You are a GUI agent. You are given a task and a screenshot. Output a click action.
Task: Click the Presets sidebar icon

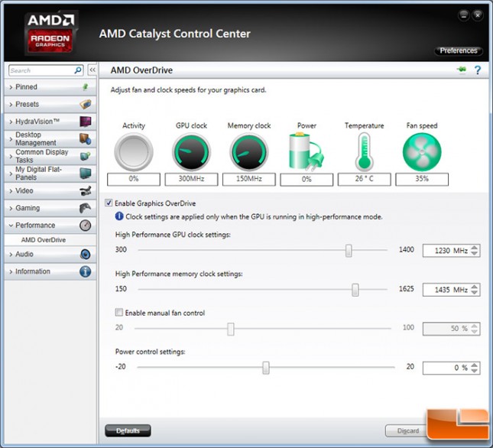pyautogui.click(x=85, y=104)
